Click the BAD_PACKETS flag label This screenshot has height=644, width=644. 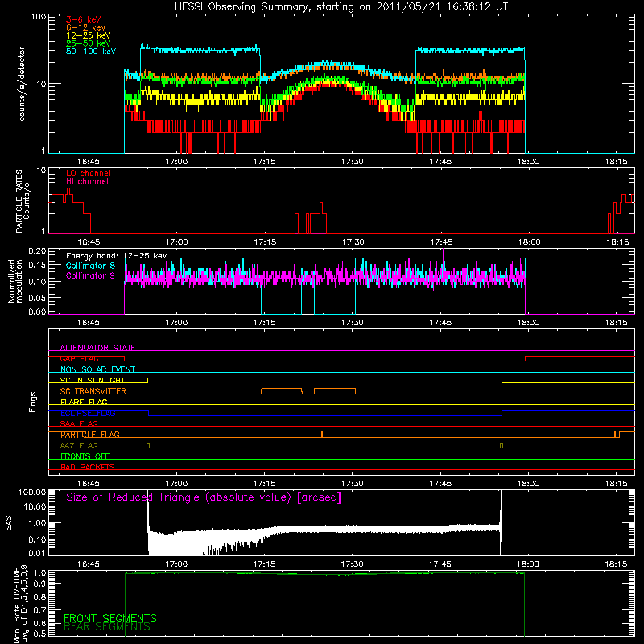(88, 468)
